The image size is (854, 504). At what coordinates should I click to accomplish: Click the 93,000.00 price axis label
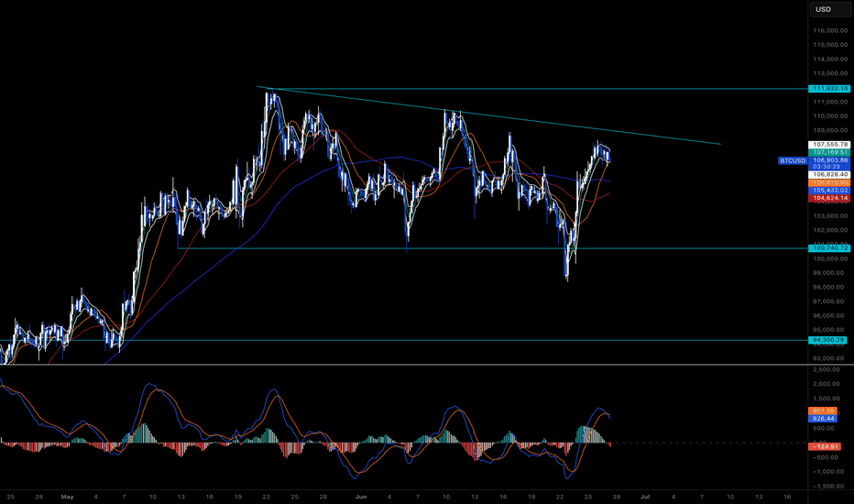pos(830,358)
